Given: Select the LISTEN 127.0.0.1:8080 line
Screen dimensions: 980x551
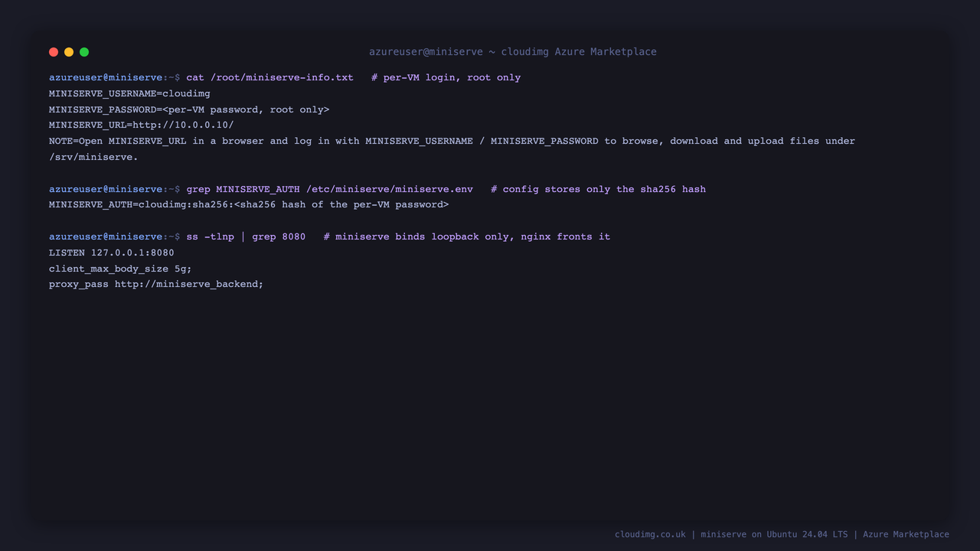Looking at the screenshot, I should point(112,253).
